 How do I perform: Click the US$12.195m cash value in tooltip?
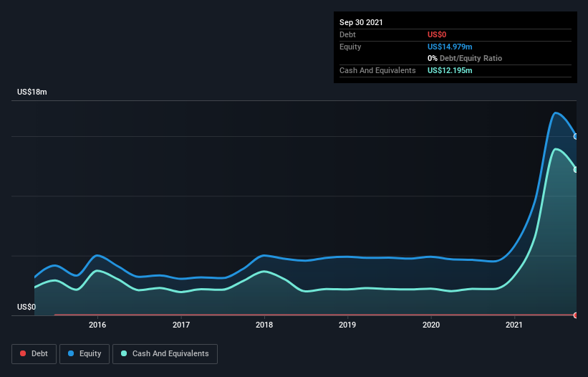450,70
